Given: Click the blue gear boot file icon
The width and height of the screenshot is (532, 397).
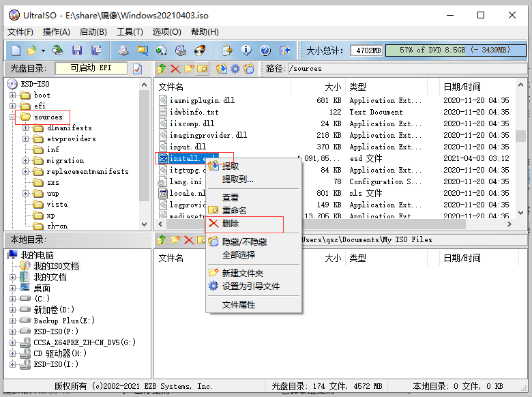Looking at the screenshot, I should [235, 69].
